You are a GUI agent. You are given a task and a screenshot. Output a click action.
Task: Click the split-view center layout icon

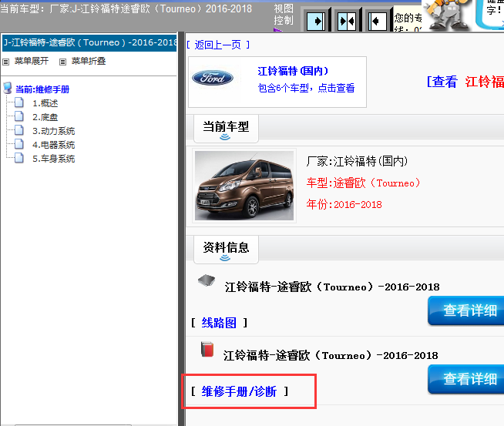pos(346,20)
